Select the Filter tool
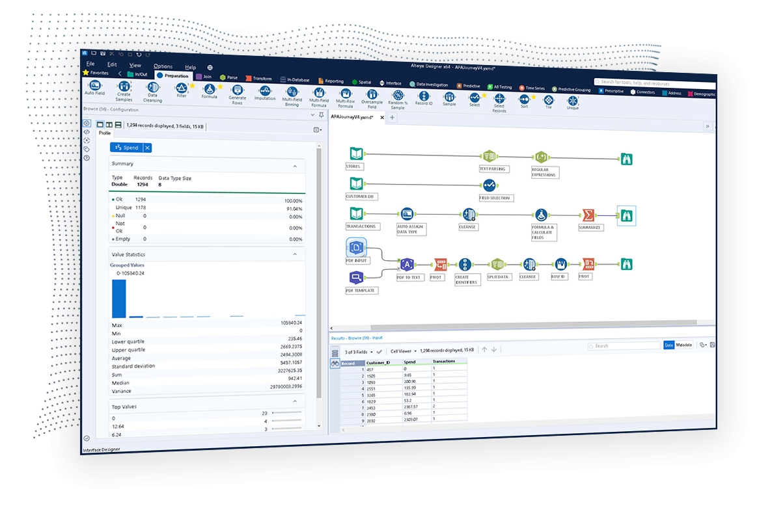This screenshot has width=757, height=532. [182, 90]
